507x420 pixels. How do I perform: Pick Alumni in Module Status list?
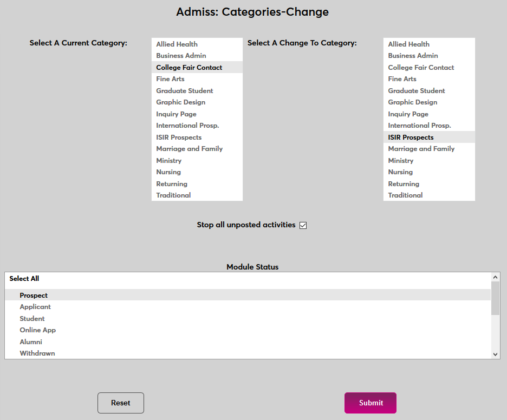point(31,342)
